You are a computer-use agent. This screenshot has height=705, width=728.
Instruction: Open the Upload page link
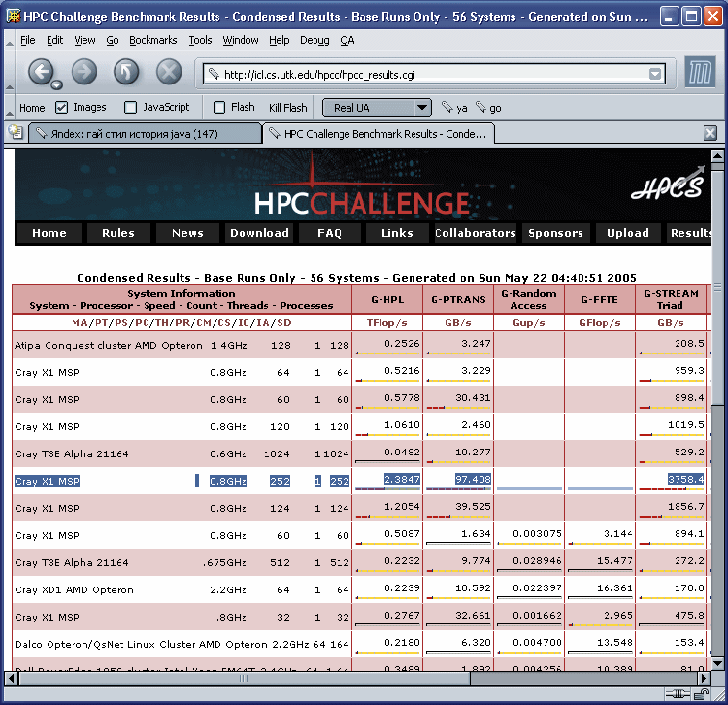(x=628, y=233)
